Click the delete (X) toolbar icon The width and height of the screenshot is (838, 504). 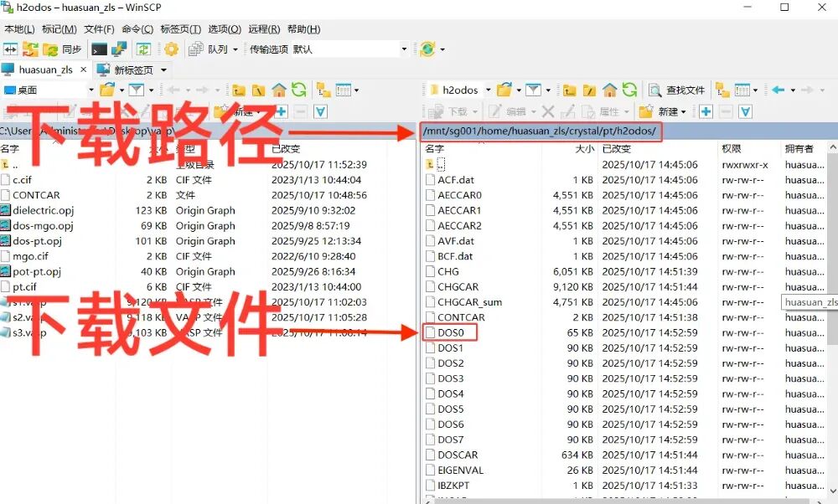(548, 110)
